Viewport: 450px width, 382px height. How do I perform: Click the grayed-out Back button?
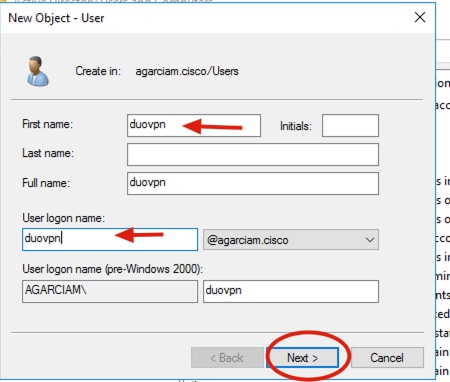point(227,358)
